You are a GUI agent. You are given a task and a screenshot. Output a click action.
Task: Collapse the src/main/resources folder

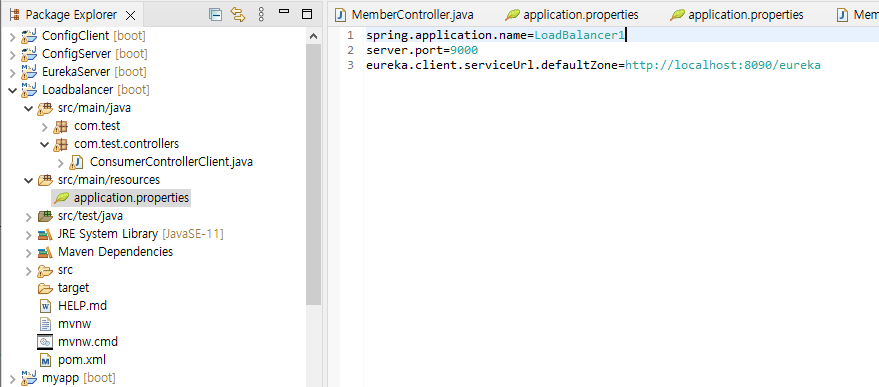[x=29, y=180]
